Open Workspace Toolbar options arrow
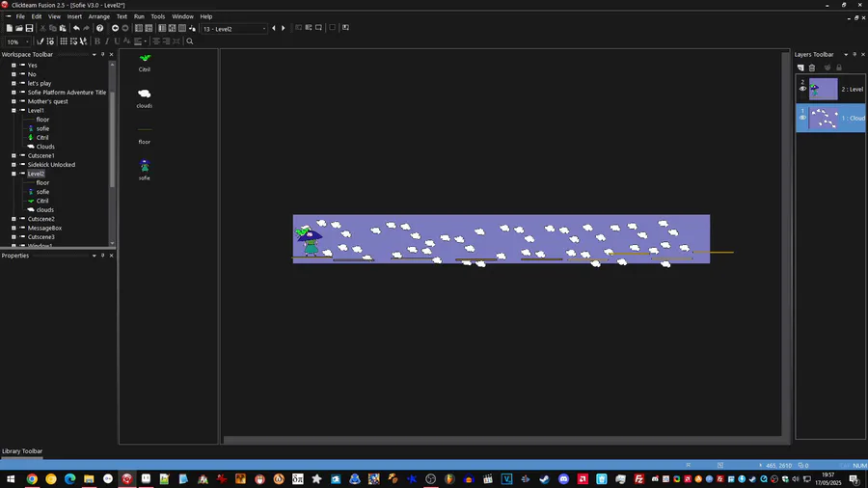Screen dimensions: 868x488 point(95,54)
